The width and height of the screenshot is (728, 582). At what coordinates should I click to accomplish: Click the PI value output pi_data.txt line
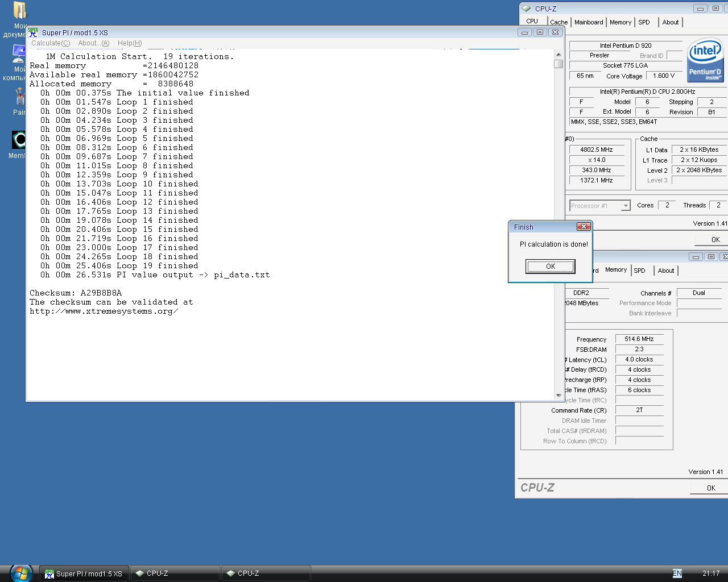(155, 275)
